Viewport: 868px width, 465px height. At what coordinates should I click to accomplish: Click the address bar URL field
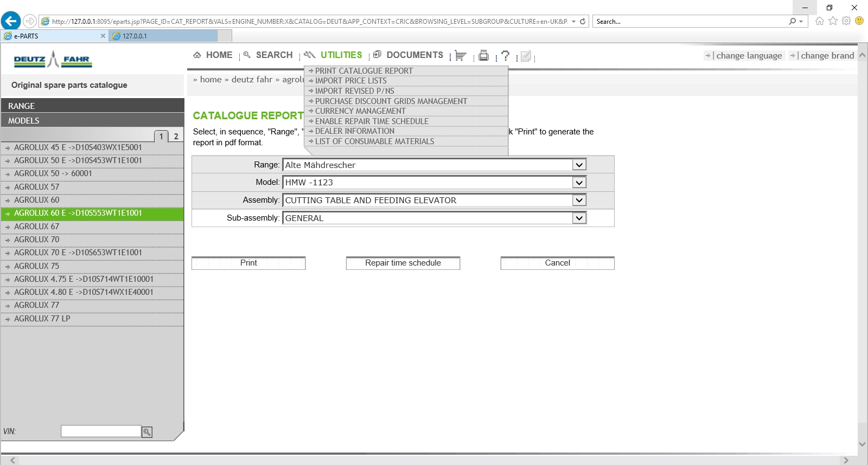pyautogui.click(x=309, y=22)
